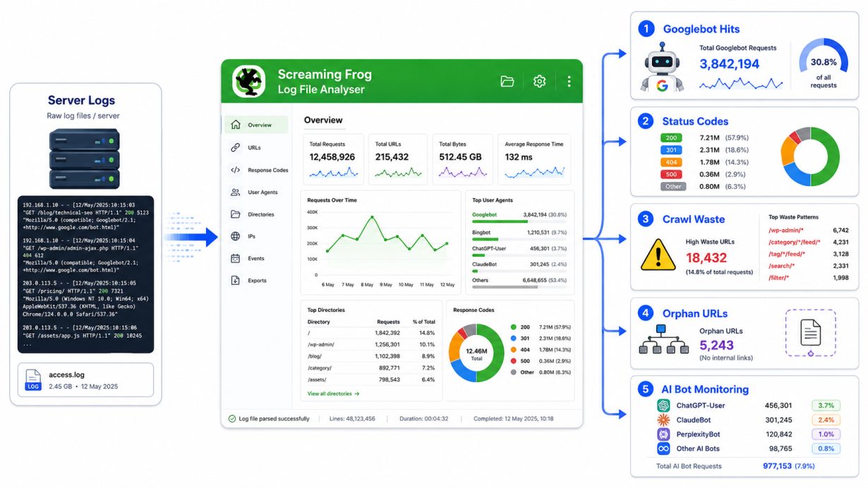
Task: Click the server rack icon under Server Logs
Action: tap(85, 159)
